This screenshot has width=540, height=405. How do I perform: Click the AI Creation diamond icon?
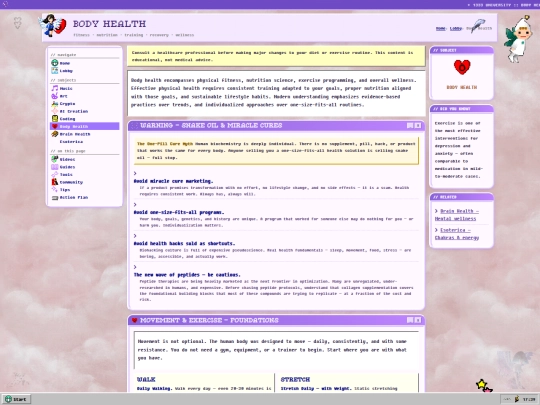point(55,111)
